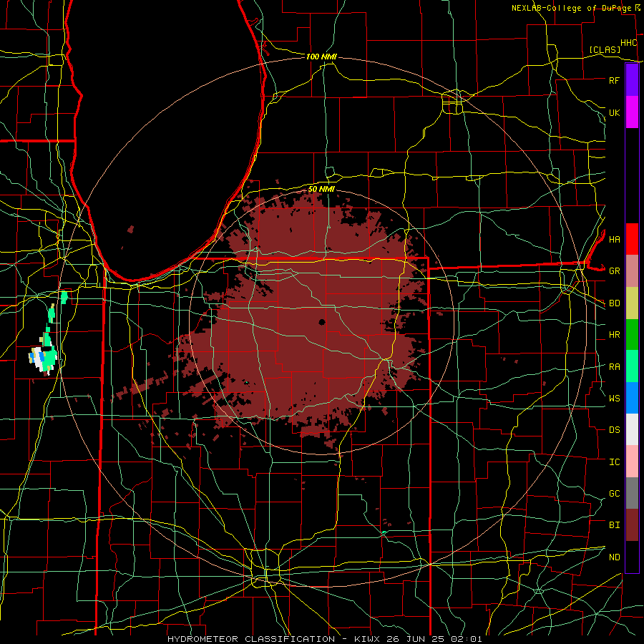644x644 pixels.
Task: Click the purple RF legend color swatch
Action: tap(632, 80)
